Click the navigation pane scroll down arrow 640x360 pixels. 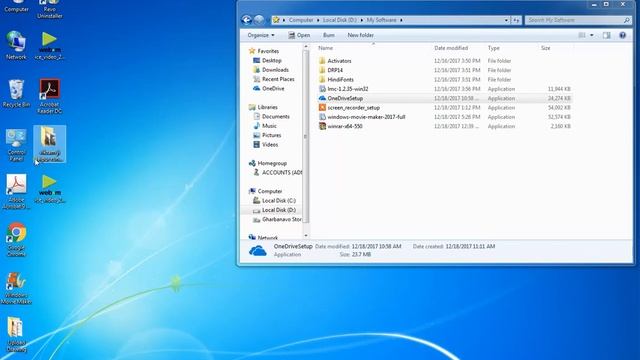(x=306, y=236)
